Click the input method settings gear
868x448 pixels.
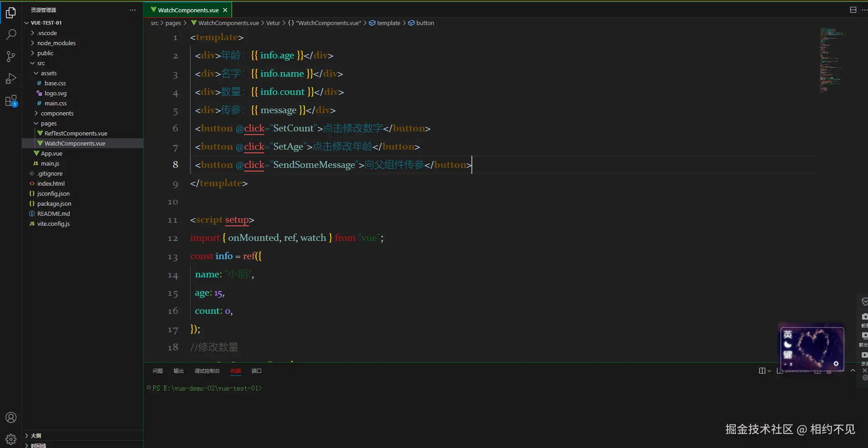pyautogui.click(x=836, y=364)
